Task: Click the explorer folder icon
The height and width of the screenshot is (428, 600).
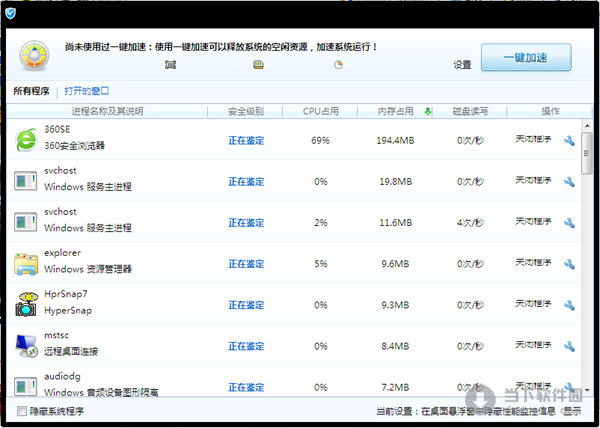Action: click(x=26, y=264)
